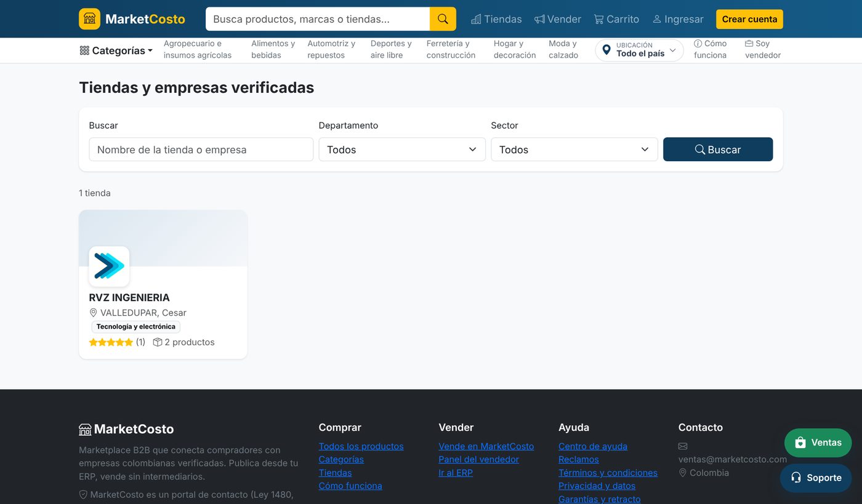Open Automotriz y repuestos category

[x=331, y=49]
